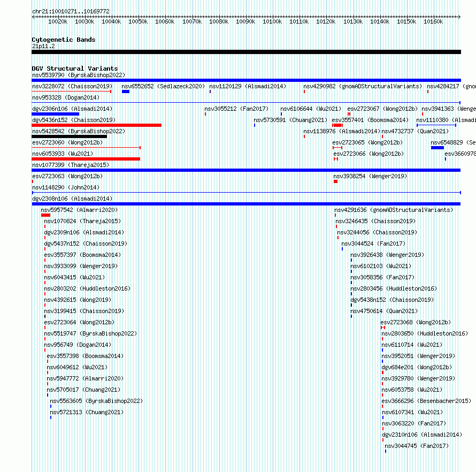Viewport: 476px width, 472px height.
Task: Open variant nsv2803202 (Huddleston2016)
Action: click(x=87, y=288)
